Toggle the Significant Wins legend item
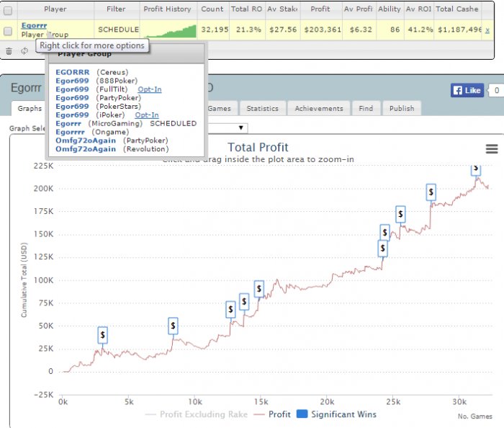 tap(336, 414)
